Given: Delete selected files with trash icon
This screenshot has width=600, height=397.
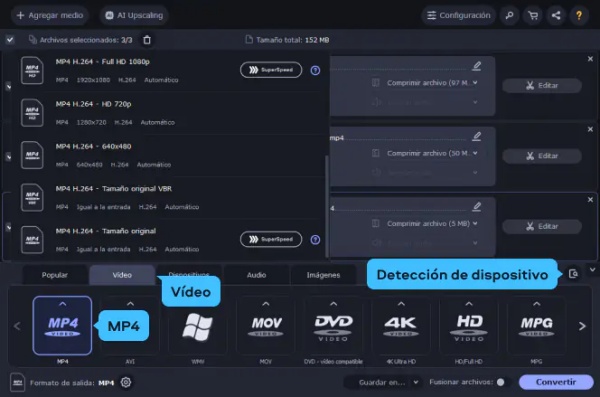Looking at the screenshot, I should (147, 40).
